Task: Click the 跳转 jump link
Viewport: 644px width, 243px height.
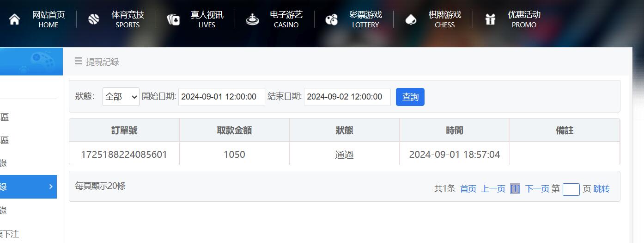Action: pos(601,189)
